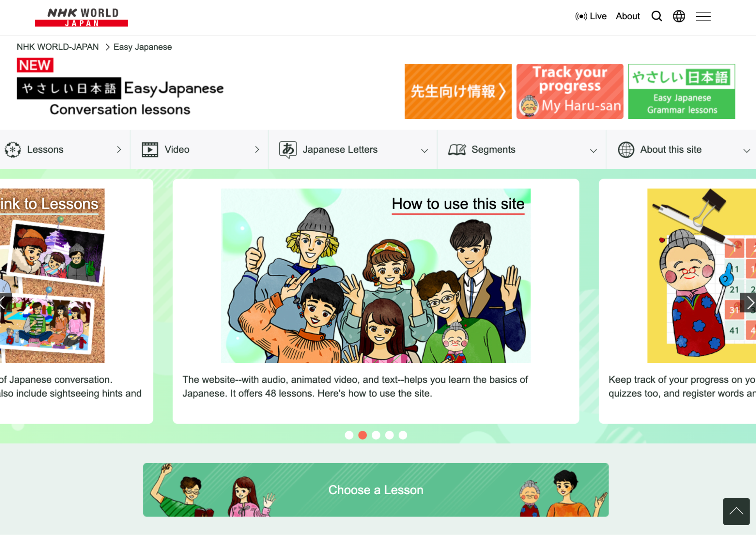The image size is (756, 535).
Task: Open the Lessons menu item
Action: (65, 149)
